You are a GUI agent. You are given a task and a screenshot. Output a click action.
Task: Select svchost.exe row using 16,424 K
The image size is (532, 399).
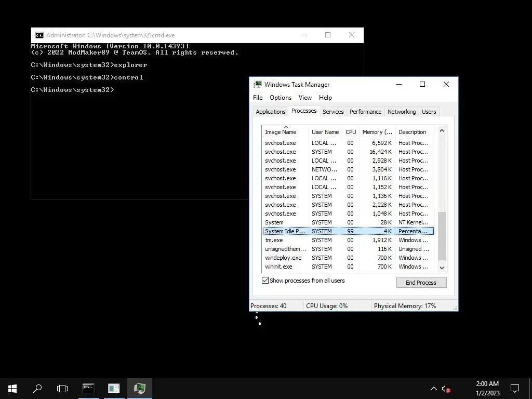coord(349,152)
